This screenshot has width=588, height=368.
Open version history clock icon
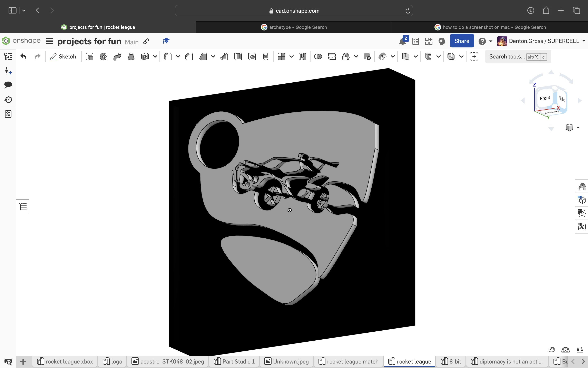pyautogui.click(x=8, y=99)
